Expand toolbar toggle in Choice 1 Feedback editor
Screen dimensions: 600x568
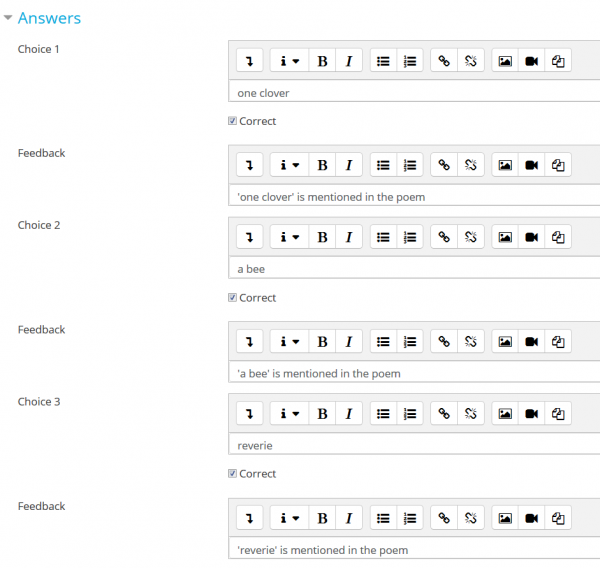click(249, 165)
